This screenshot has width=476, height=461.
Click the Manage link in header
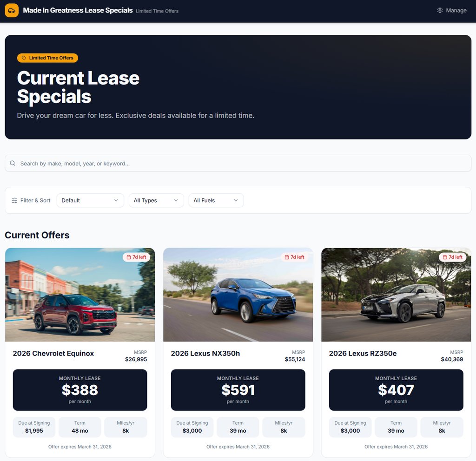pyautogui.click(x=452, y=11)
